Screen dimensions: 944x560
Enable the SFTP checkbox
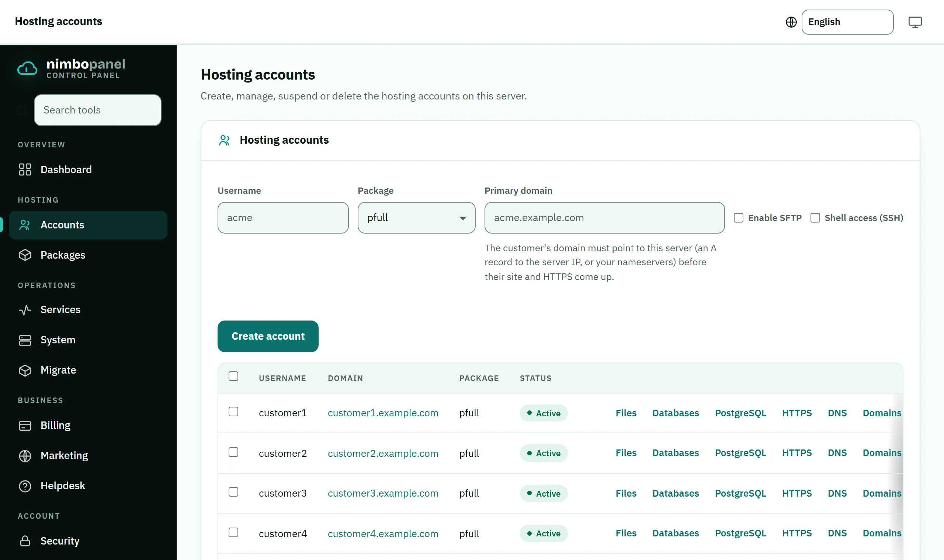click(x=739, y=218)
